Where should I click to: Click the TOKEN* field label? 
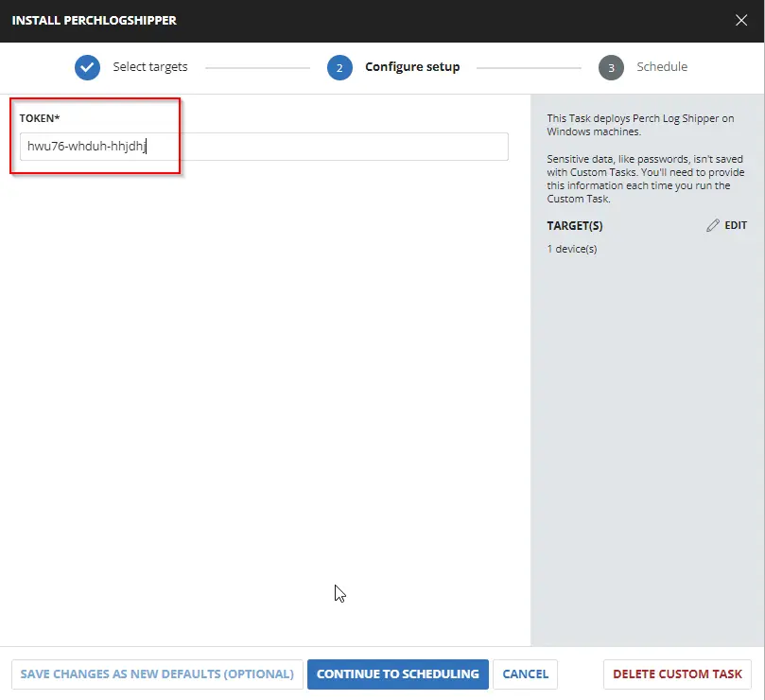40,118
